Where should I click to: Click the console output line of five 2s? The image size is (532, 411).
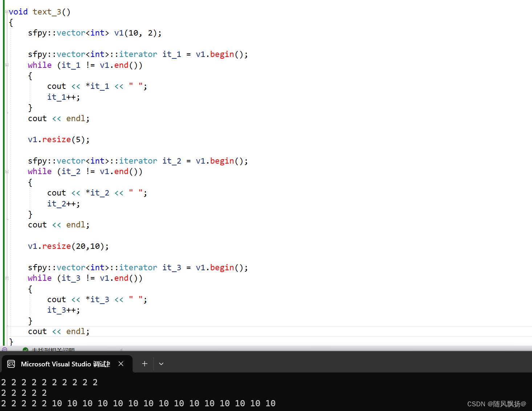pyautogui.click(x=24, y=393)
